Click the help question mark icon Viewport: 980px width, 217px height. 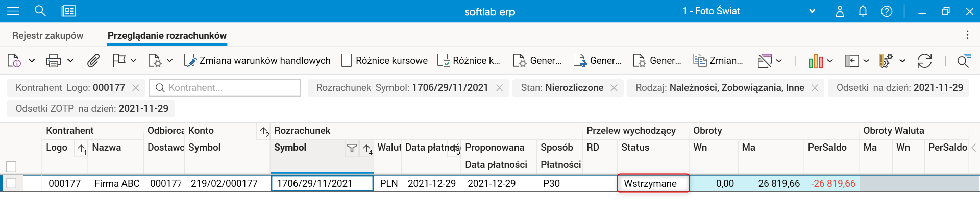point(887,11)
